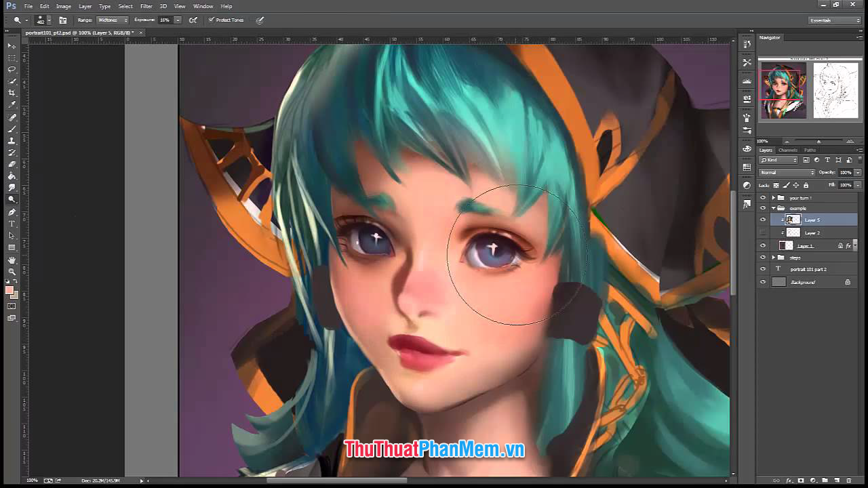Image resolution: width=868 pixels, height=488 pixels.
Task: Select the Spot Healing Brush tool
Action: click(x=12, y=117)
